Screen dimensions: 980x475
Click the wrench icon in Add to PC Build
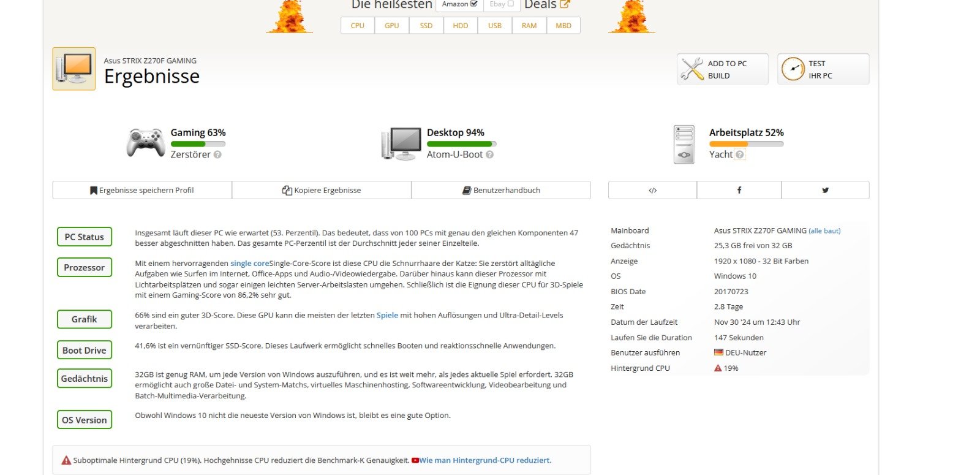coord(692,69)
